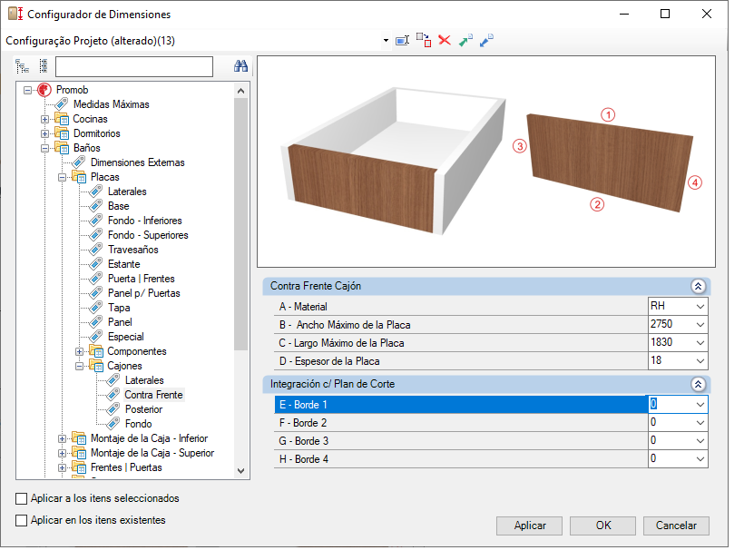
Task: Click the red X delete configuration icon
Action: pyautogui.click(x=445, y=40)
